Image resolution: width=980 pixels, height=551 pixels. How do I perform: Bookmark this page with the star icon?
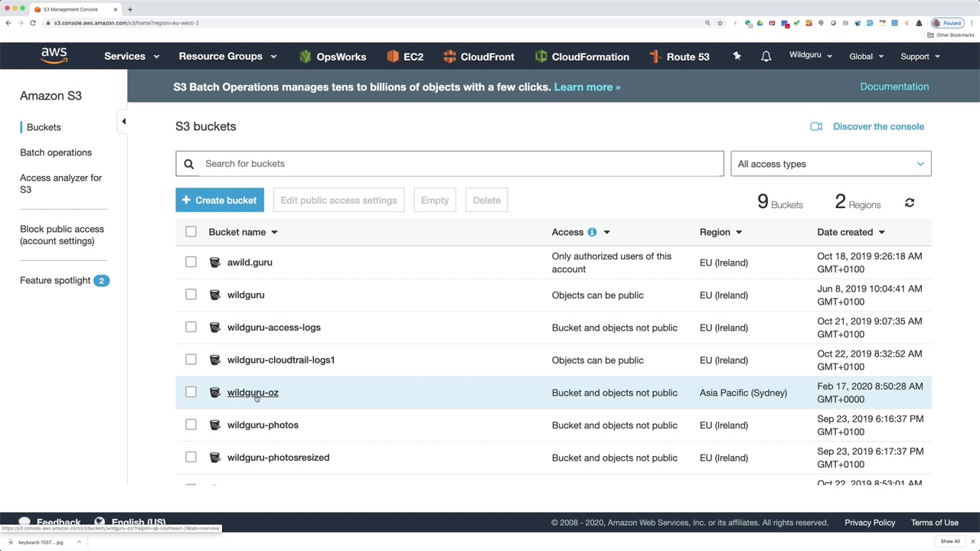point(720,23)
